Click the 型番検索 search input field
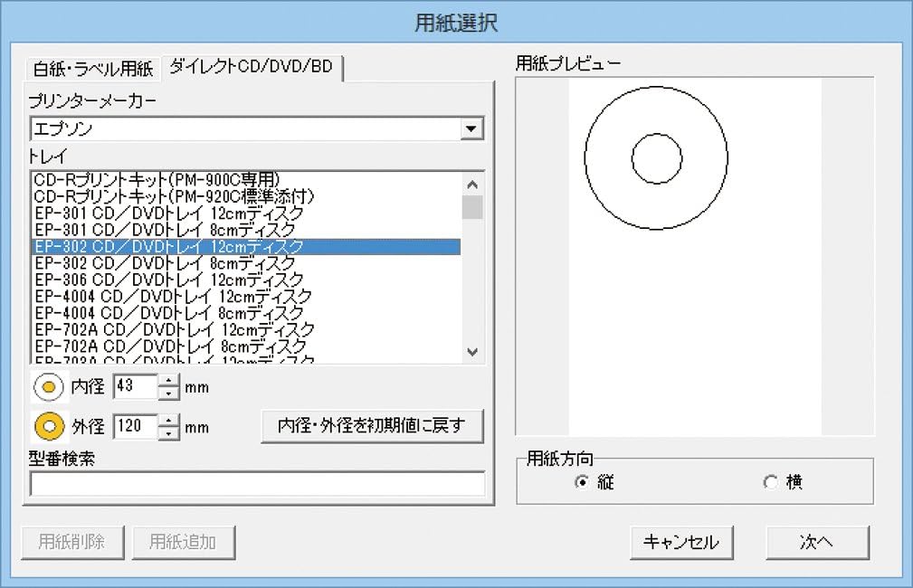The height and width of the screenshot is (588, 913). click(x=257, y=484)
